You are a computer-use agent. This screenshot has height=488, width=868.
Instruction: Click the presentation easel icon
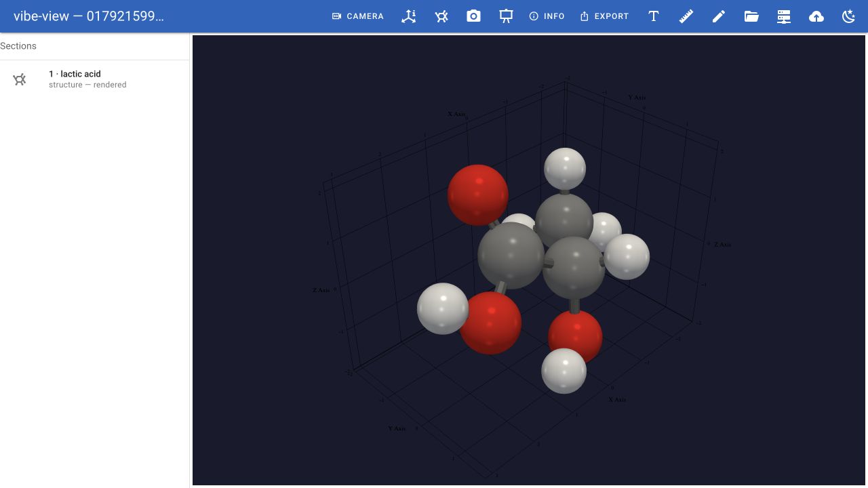[x=507, y=16]
